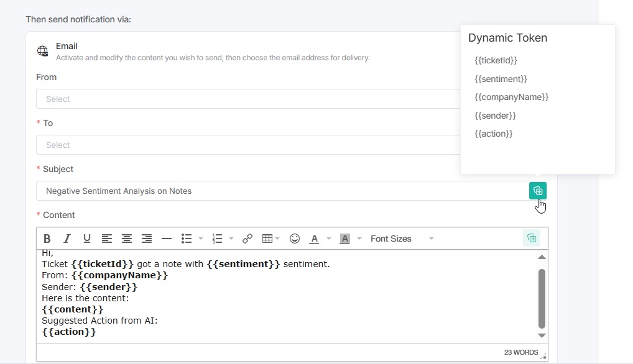This screenshot has height=364, width=633.
Task: Open Dynamic Token picker beside the Subject field
Action: (537, 190)
